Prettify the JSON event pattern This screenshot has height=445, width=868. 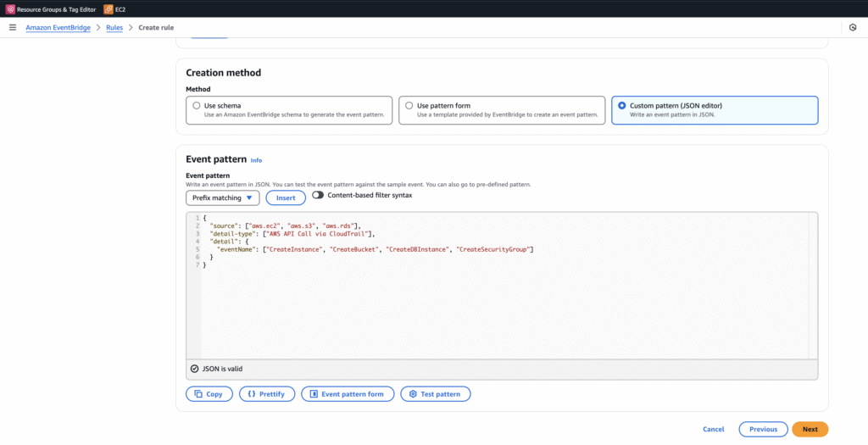pyautogui.click(x=267, y=394)
